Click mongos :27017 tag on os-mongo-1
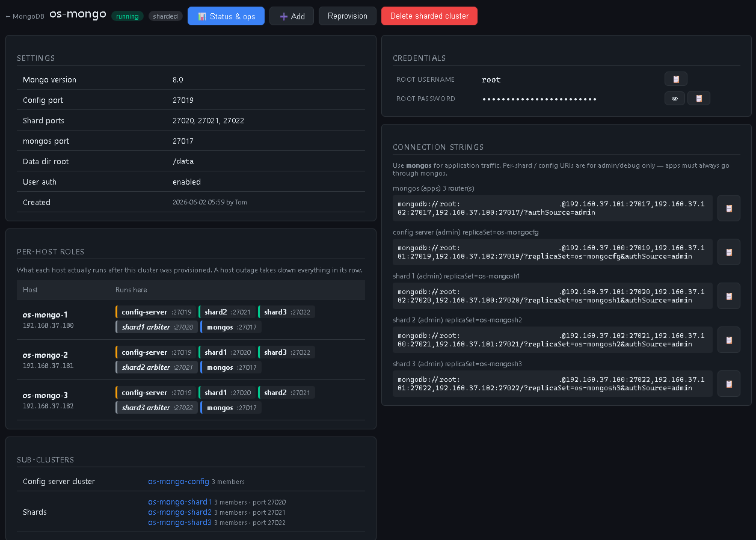Viewport: 756px width, 540px height. [231, 327]
